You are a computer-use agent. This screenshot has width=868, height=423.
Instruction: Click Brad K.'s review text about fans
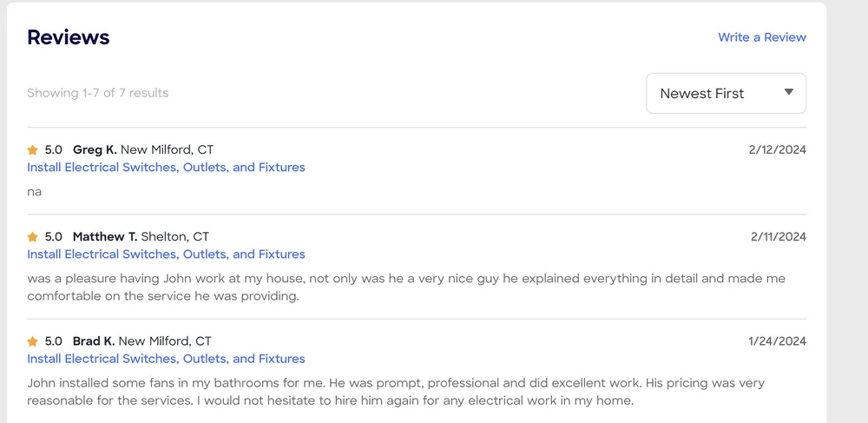point(395,392)
